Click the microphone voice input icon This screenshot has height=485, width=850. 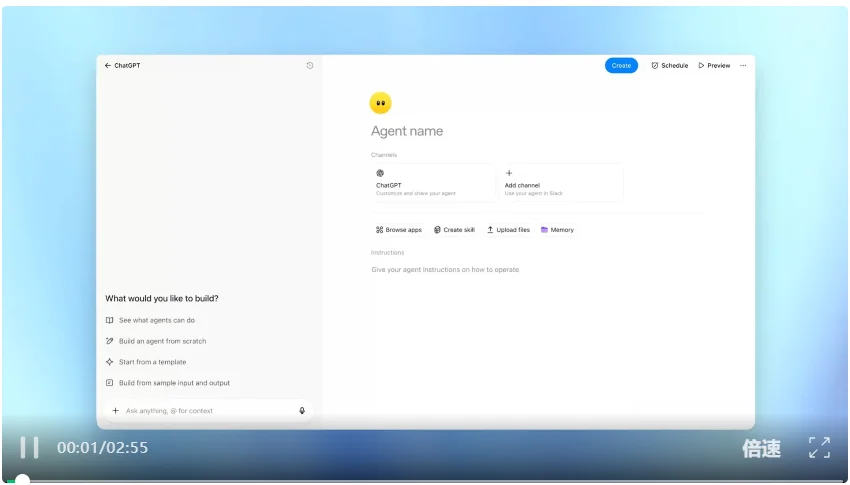pos(302,411)
